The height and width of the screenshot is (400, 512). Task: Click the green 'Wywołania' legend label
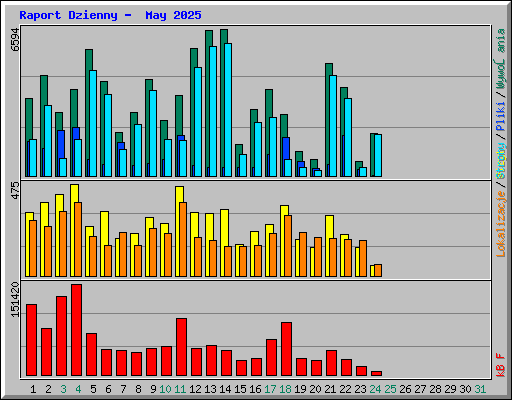click(501, 59)
